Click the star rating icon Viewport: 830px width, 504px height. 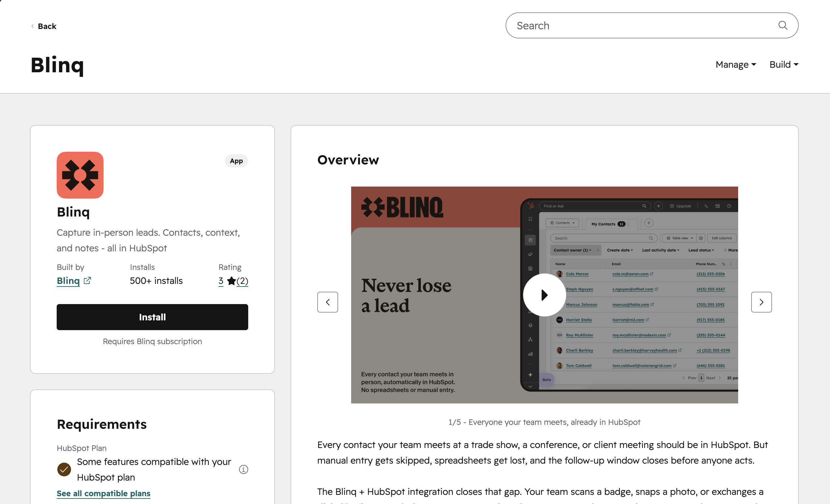click(231, 281)
